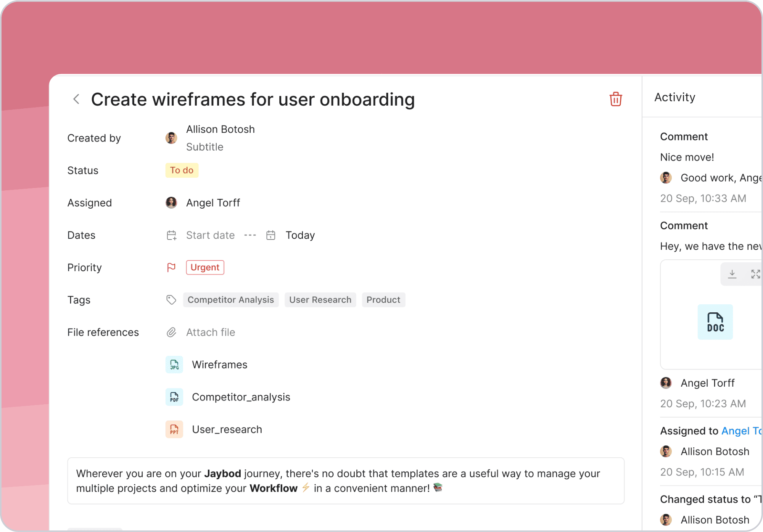Open the Urgent priority selector
Screen dimensions: 763x532
(205, 267)
